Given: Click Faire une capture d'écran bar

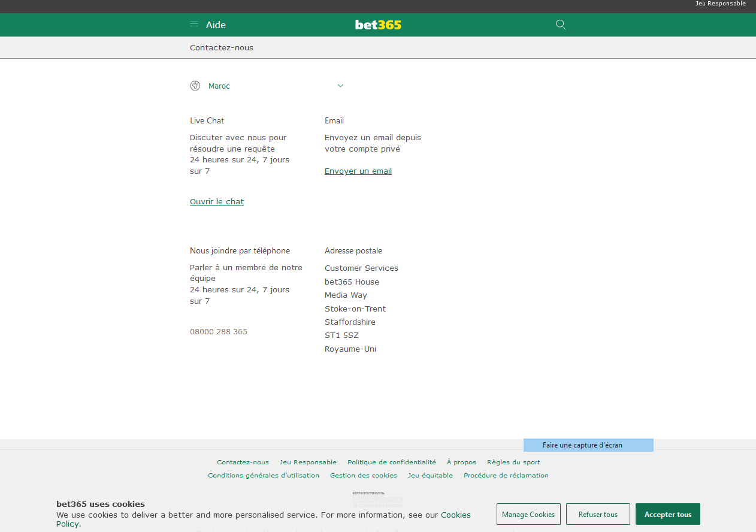Looking at the screenshot, I should click(x=588, y=445).
